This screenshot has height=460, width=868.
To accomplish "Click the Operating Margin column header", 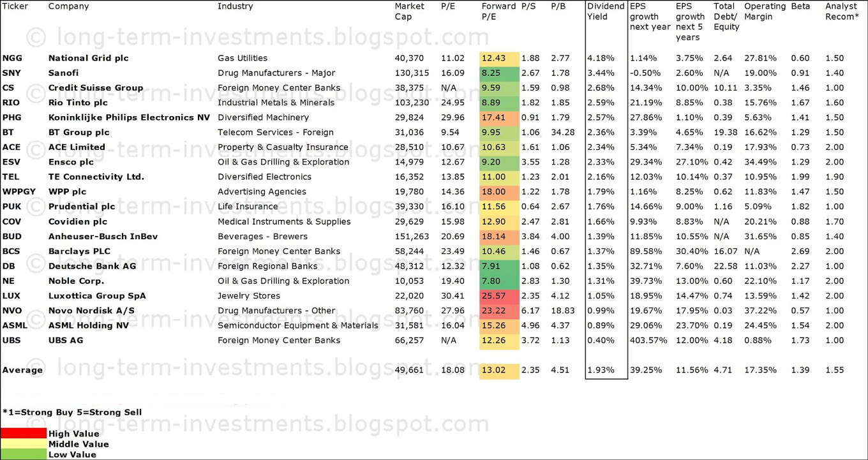I will [765, 11].
